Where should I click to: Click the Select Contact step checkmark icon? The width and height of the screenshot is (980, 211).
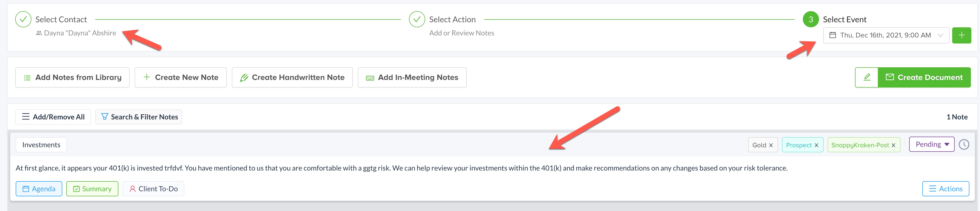pyautogui.click(x=23, y=19)
